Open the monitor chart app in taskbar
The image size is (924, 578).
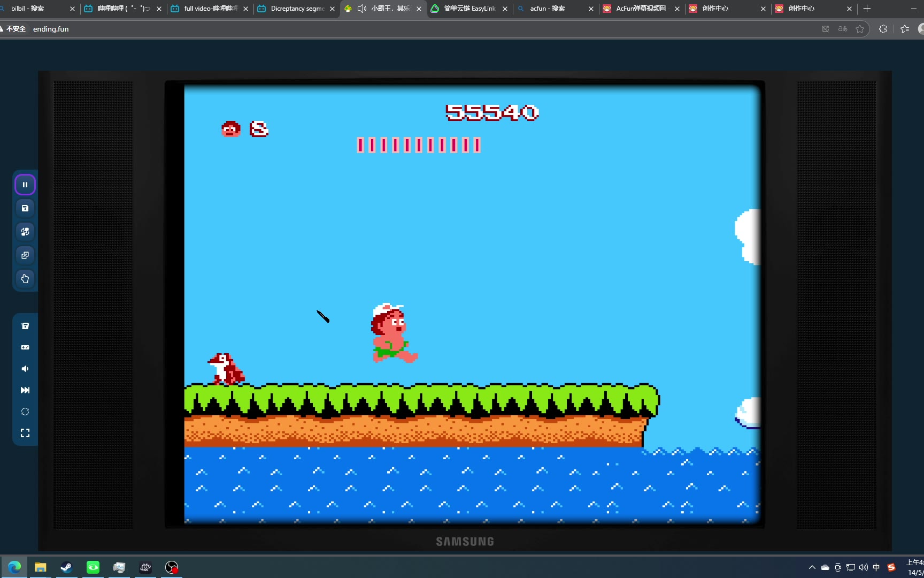119,567
